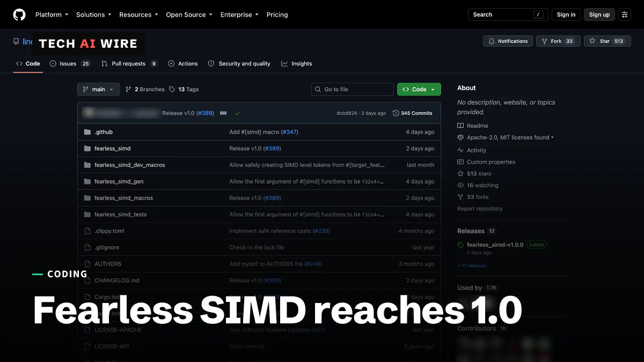Viewport: 644px width, 362px height.
Task: Show the + 11 releases link
Action: [x=472, y=265]
